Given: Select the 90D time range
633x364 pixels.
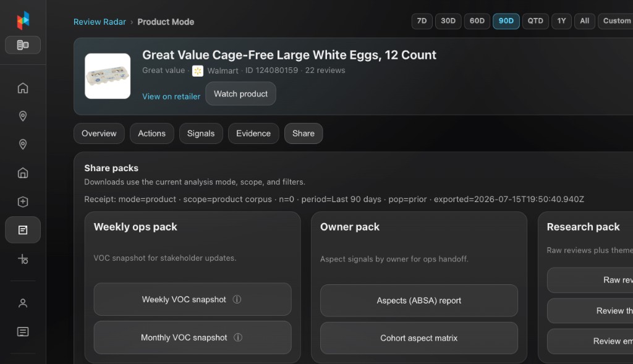Looking at the screenshot, I should (506, 21).
